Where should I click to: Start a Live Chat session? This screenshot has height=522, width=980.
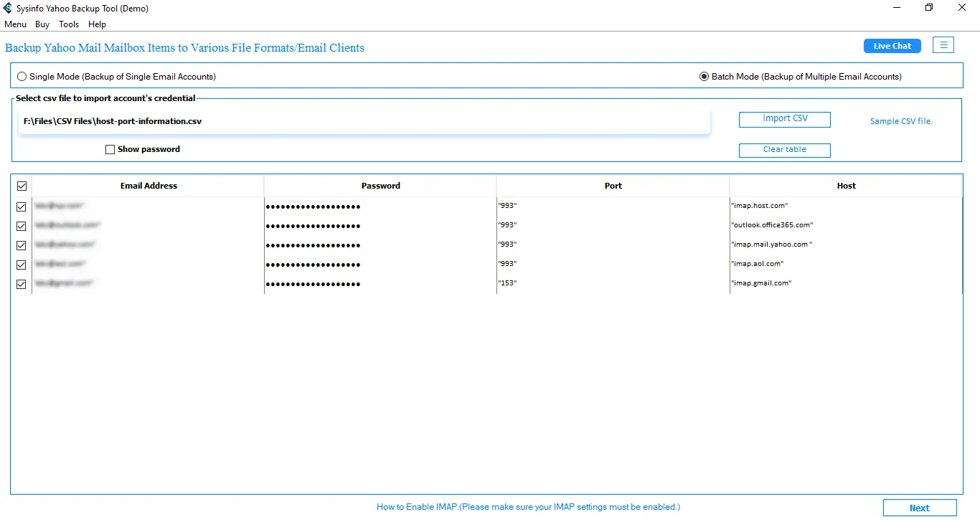pos(892,46)
